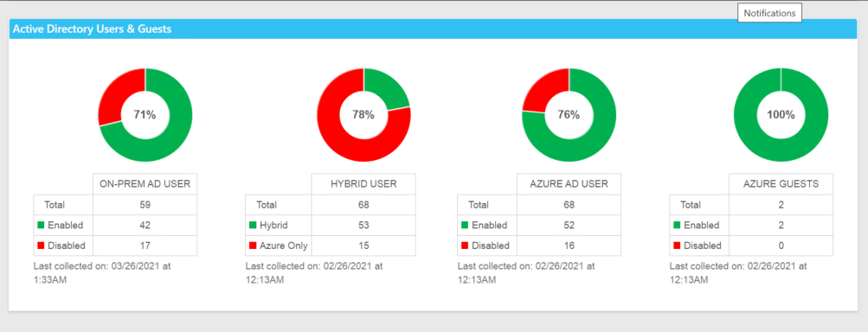Select the AZURE AD USER column header
Image resolution: width=868 pixels, height=332 pixels.
tap(569, 184)
